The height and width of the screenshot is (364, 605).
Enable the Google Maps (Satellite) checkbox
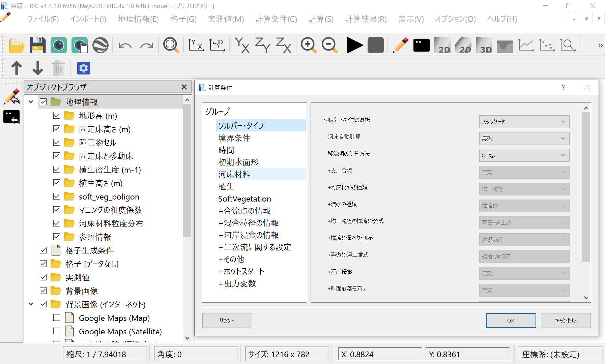[x=57, y=331]
